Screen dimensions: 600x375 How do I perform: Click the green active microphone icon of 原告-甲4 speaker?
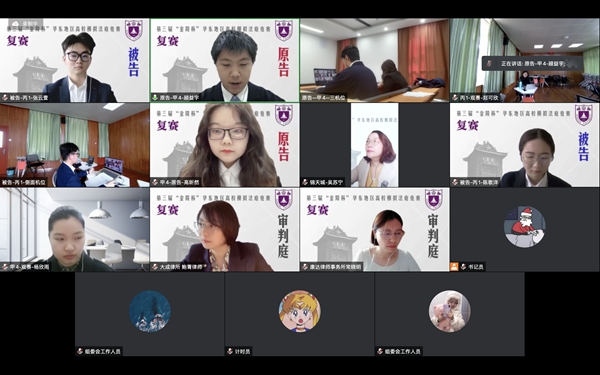155,98
